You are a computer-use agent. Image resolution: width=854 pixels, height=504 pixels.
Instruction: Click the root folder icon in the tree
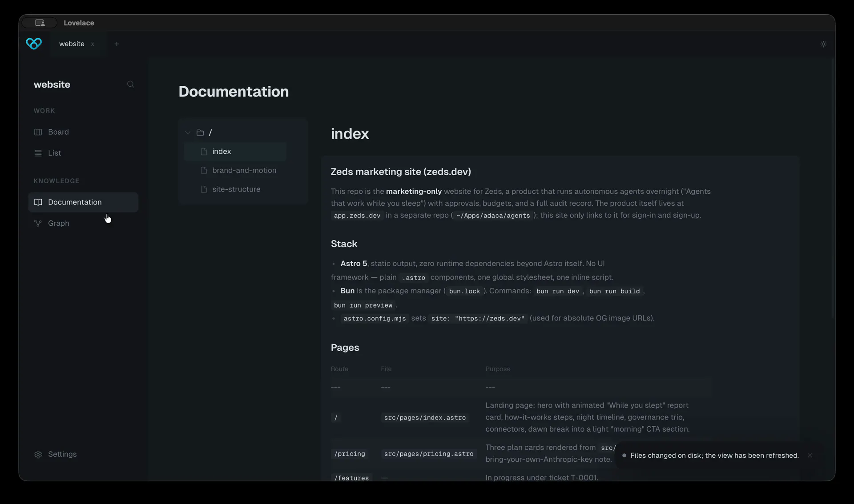[x=200, y=132]
